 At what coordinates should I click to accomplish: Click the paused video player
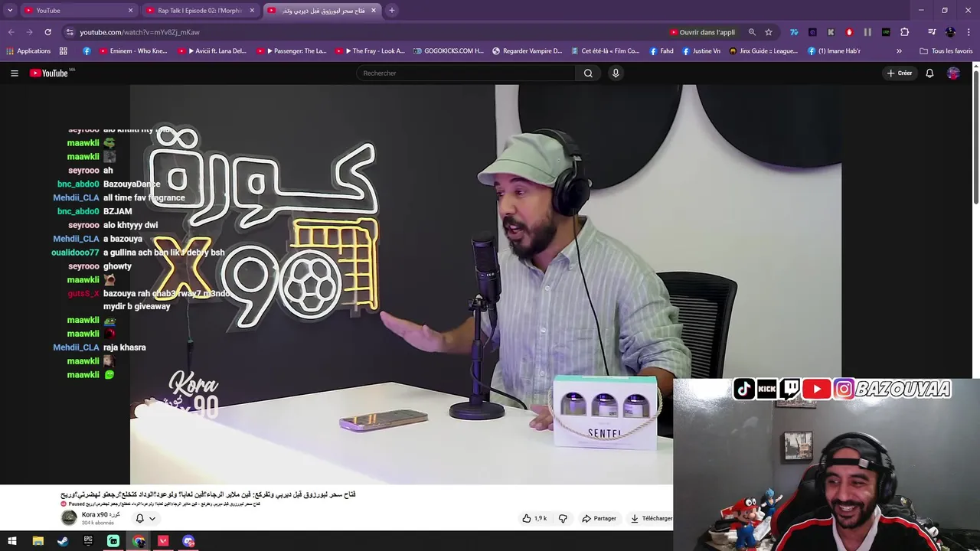pos(485,283)
